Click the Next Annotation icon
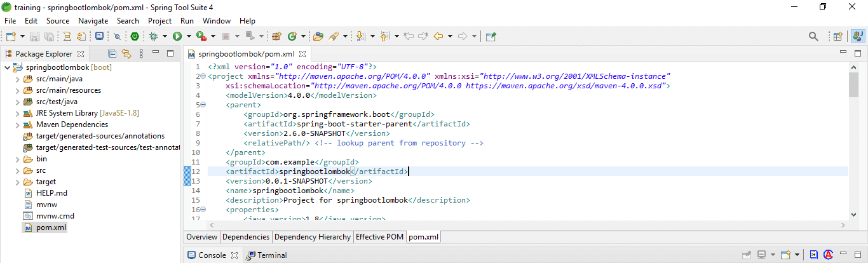The width and height of the screenshot is (868, 263). click(x=361, y=37)
